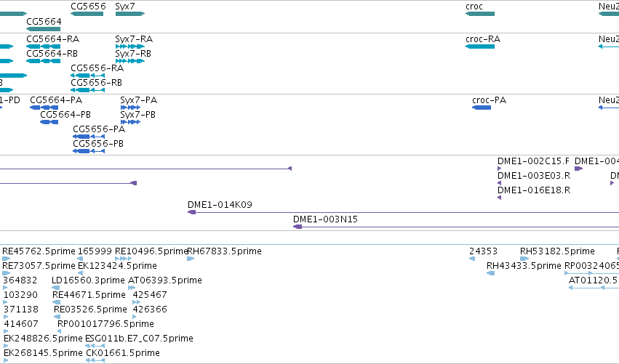The height and width of the screenshot is (364, 619).
Task: Select the 371138 EST marker
Action: tap(6, 318)
